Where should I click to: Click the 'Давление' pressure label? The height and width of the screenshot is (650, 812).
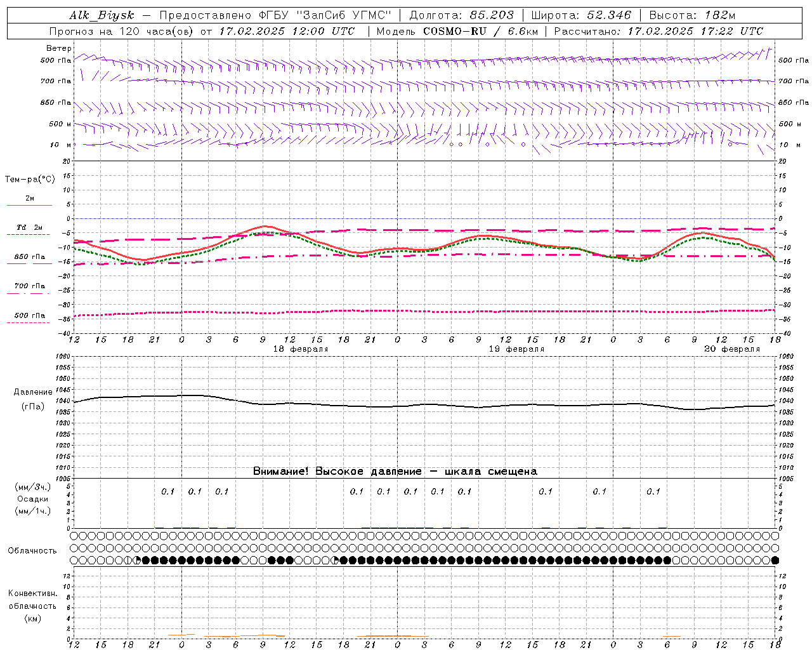pyautogui.click(x=33, y=392)
